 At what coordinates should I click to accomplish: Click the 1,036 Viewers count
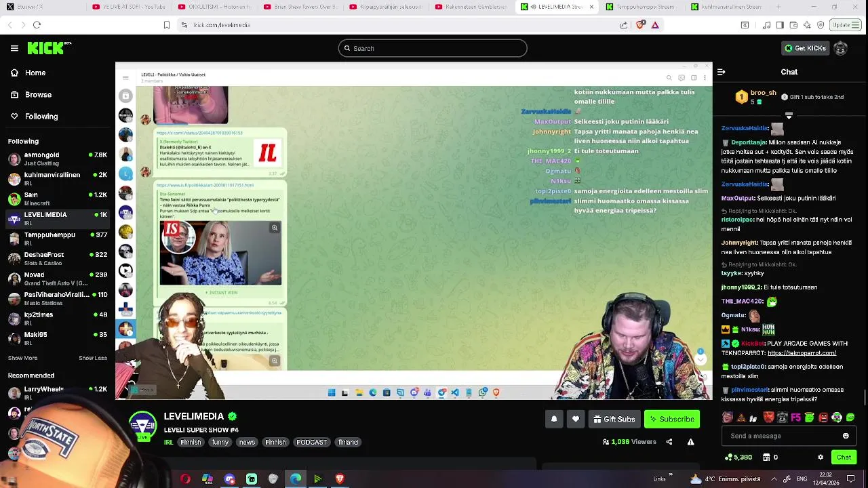[x=629, y=442]
